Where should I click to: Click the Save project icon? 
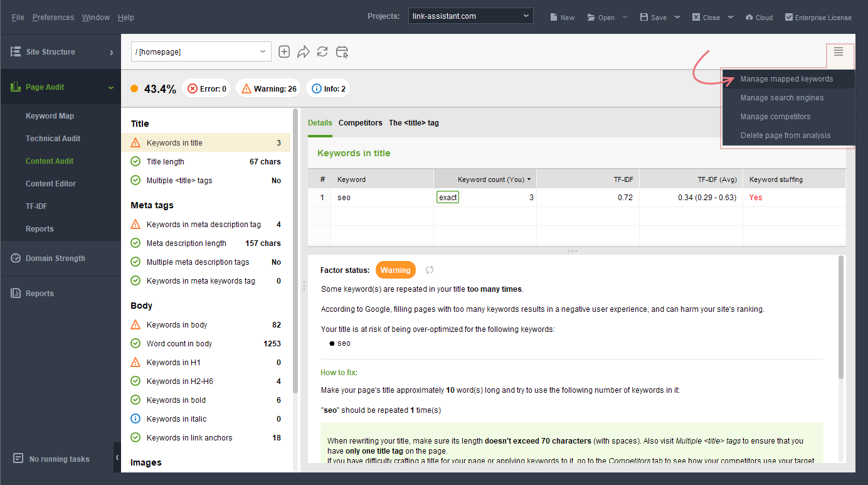point(643,17)
